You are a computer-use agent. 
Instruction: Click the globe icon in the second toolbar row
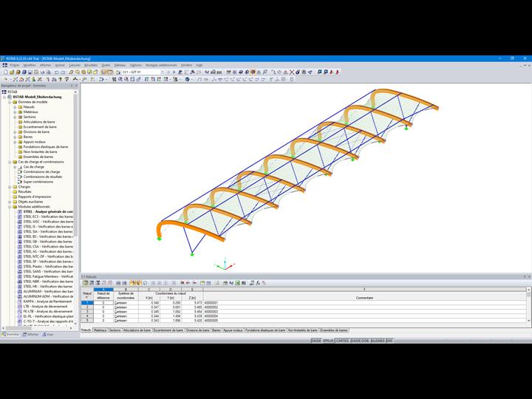[187, 79]
